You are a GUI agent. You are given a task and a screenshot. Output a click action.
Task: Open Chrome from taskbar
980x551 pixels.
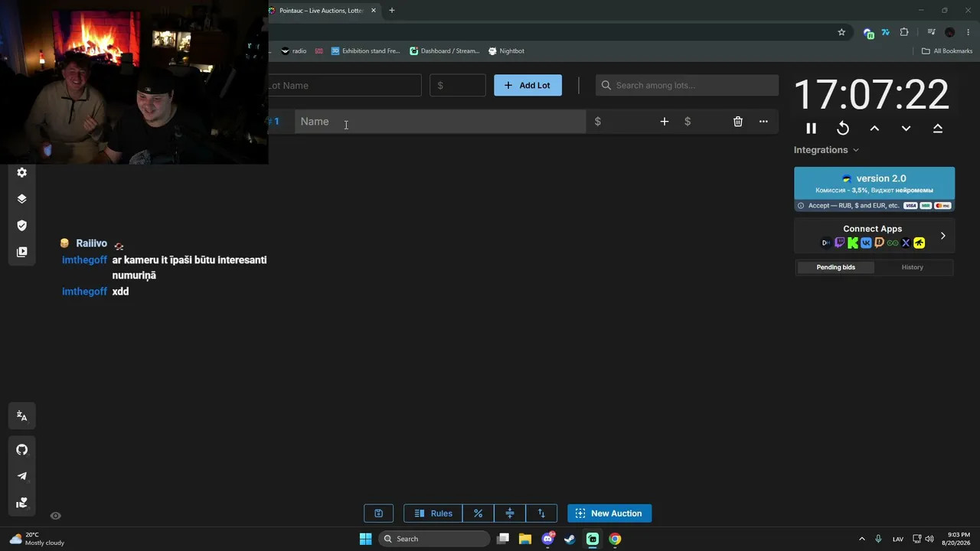(x=615, y=539)
